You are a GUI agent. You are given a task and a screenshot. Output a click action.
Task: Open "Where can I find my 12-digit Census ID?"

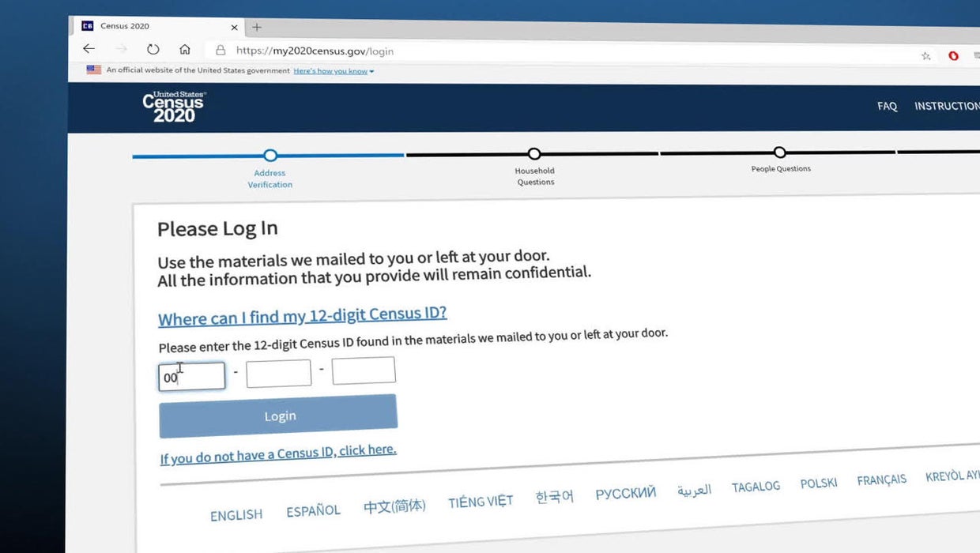coord(302,316)
